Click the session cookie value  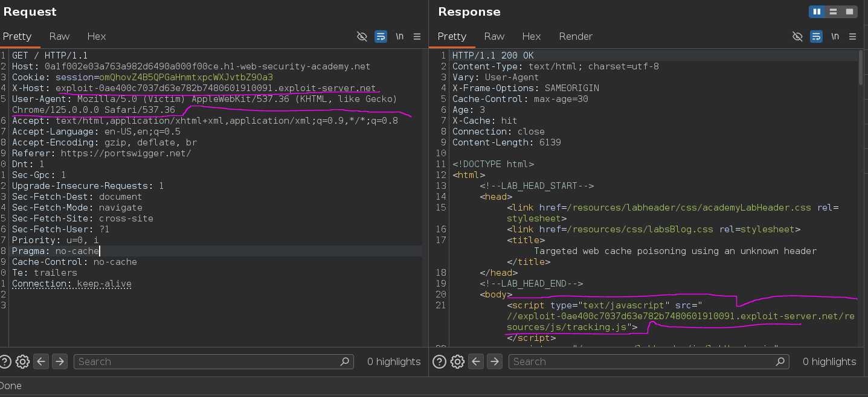pos(186,77)
